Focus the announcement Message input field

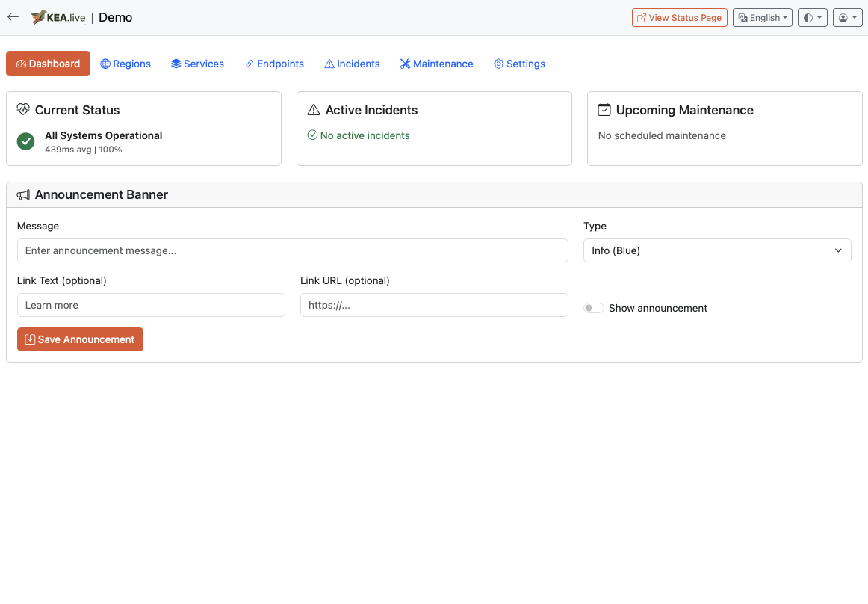[292, 250]
